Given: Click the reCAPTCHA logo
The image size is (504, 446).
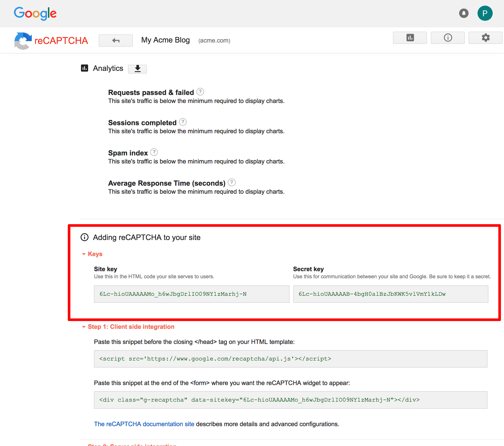Looking at the screenshot, I should coord(51,41).
